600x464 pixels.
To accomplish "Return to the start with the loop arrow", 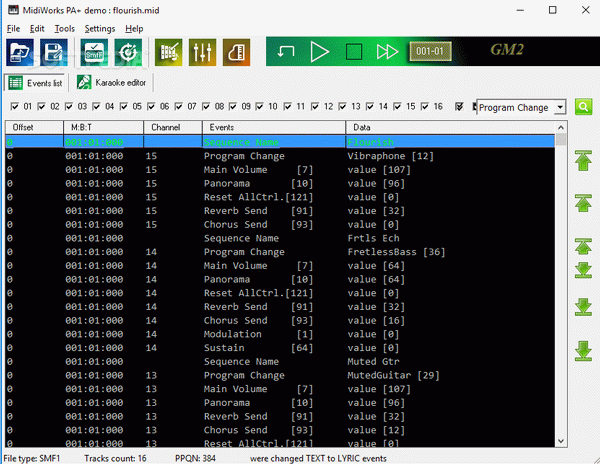I will click(x=285, y=51).
